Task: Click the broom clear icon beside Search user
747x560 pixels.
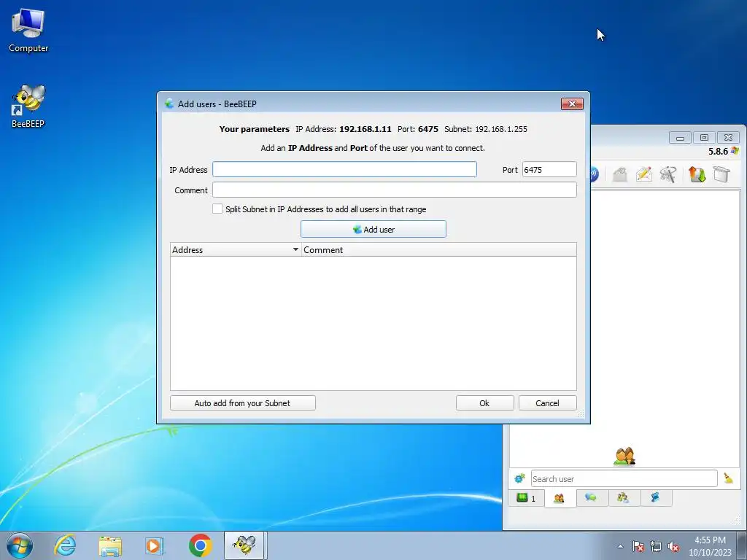Action: pos(729,478)
